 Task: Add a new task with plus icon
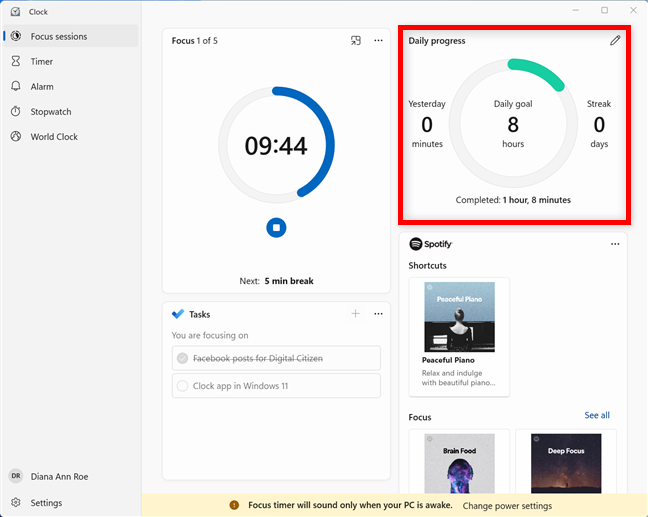pos(355,314)
